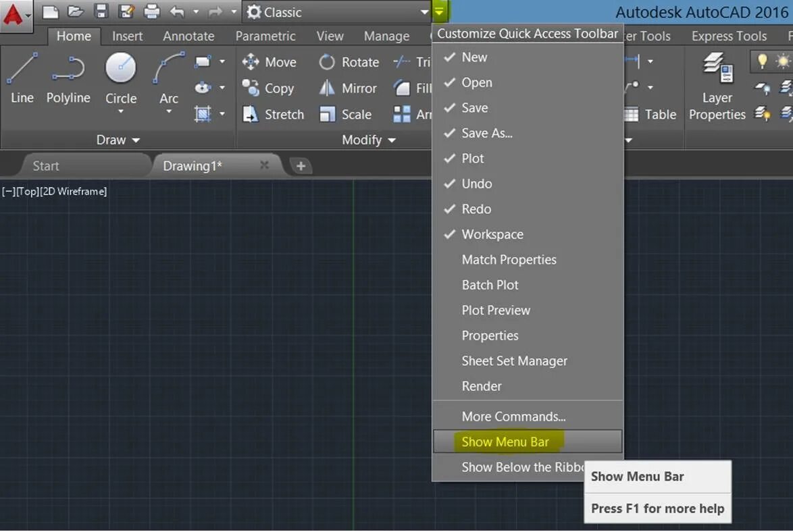
Task: Click the Customize Quick Access Toolbar arrow
Action: pos(440,11)
